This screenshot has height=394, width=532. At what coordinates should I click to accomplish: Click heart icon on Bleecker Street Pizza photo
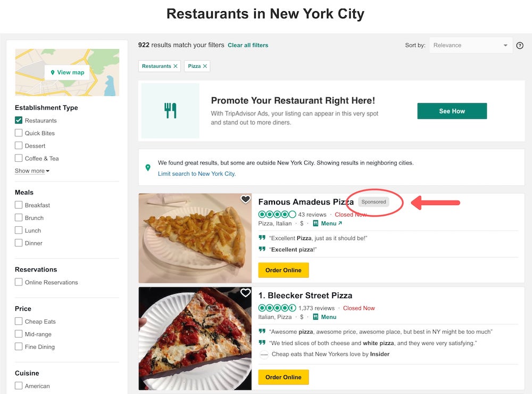click(246, 292)
